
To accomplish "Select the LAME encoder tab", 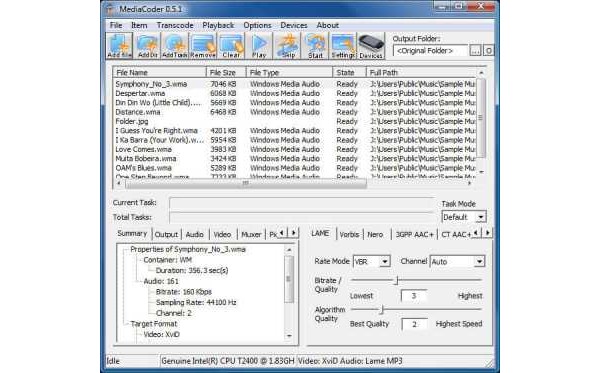I will tap(320, 233).
